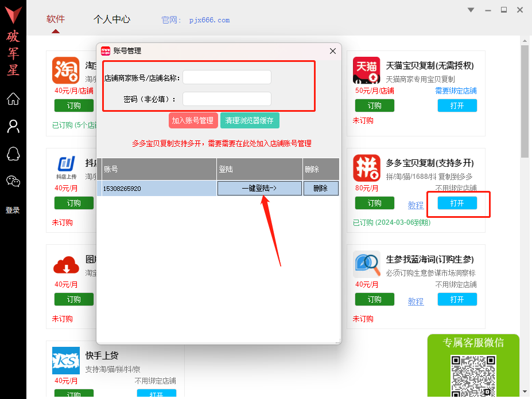This screenshot has width=532, height=399.
Task: Click the red cloud download icon
Action: point(66,265)
